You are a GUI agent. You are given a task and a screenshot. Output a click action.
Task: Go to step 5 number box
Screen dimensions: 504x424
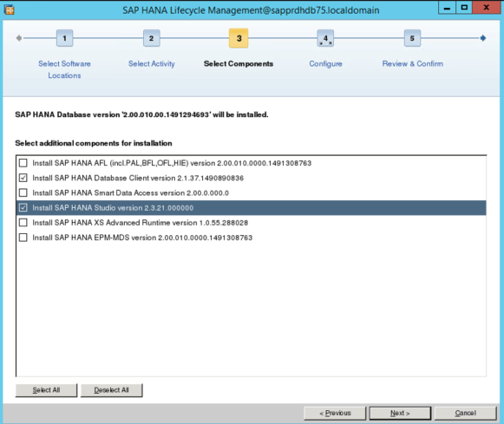412,38
